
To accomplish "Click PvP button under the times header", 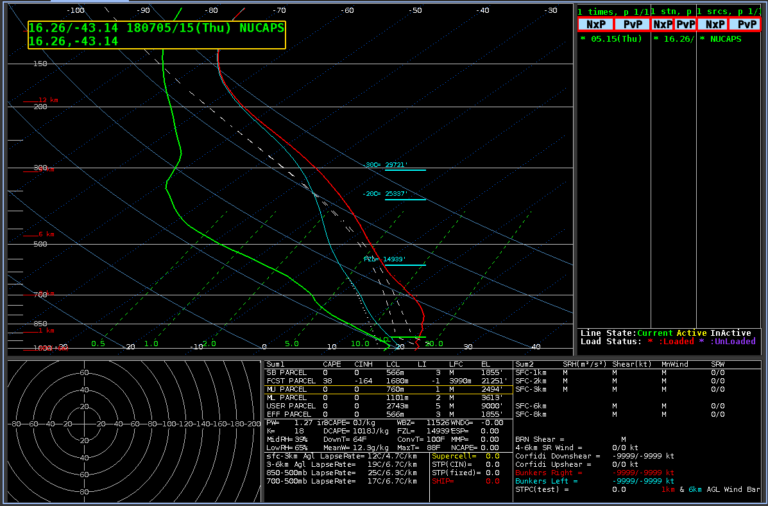I will click(x=632, y=24).
